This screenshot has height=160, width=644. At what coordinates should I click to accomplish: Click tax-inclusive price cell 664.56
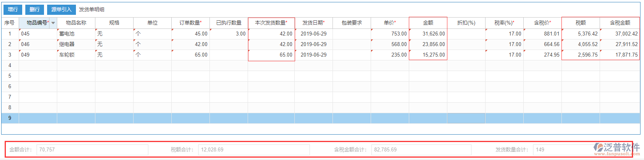(x=542, y=44)
